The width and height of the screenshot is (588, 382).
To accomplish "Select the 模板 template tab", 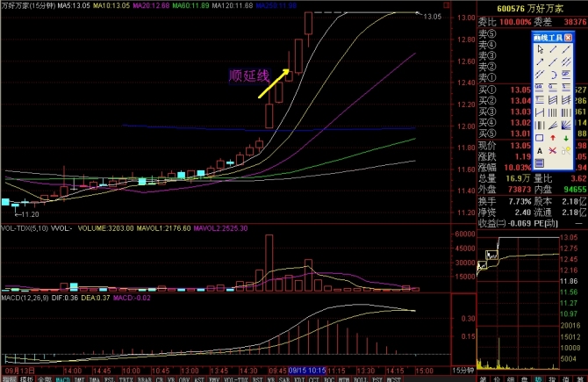I will pos(26,379).
